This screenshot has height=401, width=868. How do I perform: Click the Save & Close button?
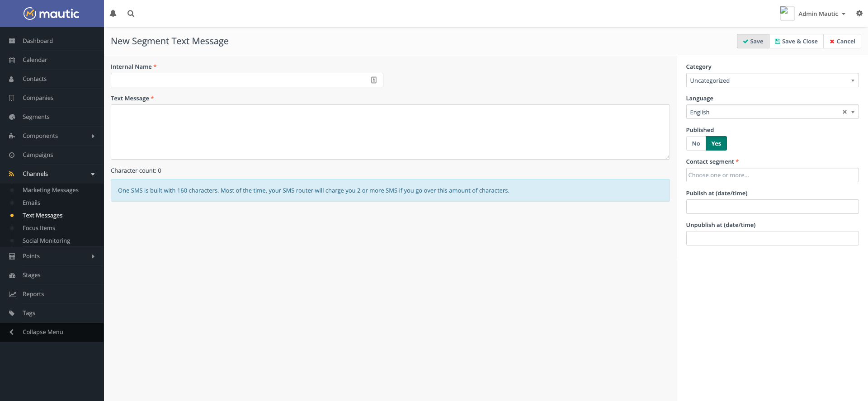[796, 42]
